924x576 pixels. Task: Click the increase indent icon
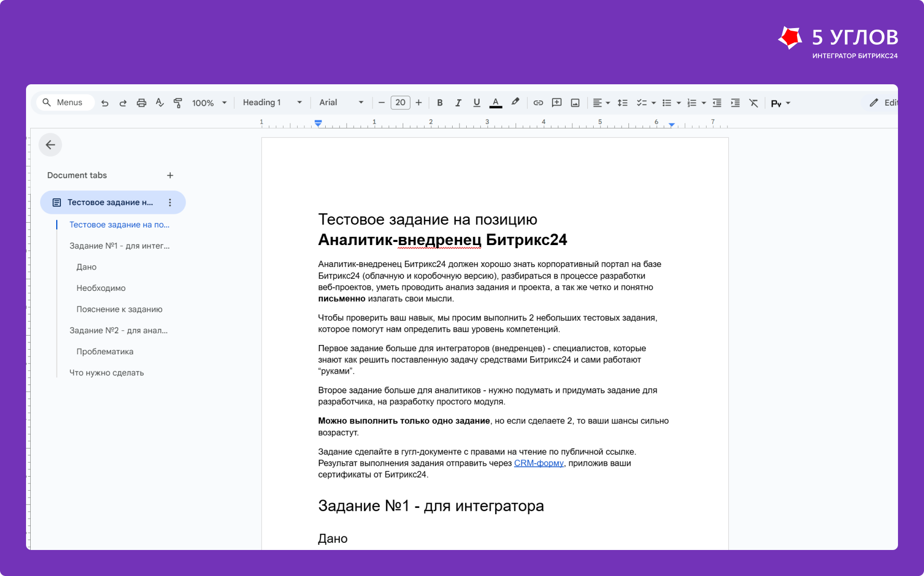tap(735, 103)
